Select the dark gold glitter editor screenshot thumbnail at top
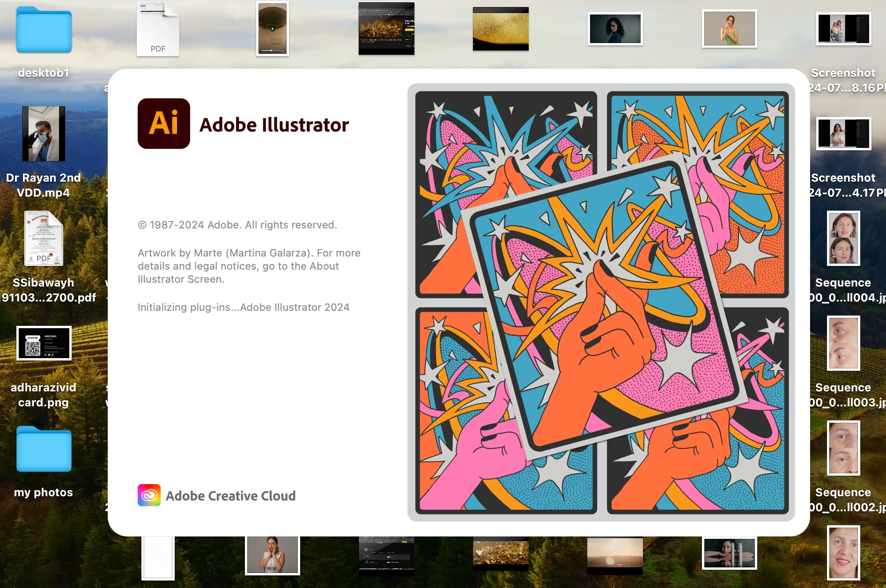 point(386,29)
